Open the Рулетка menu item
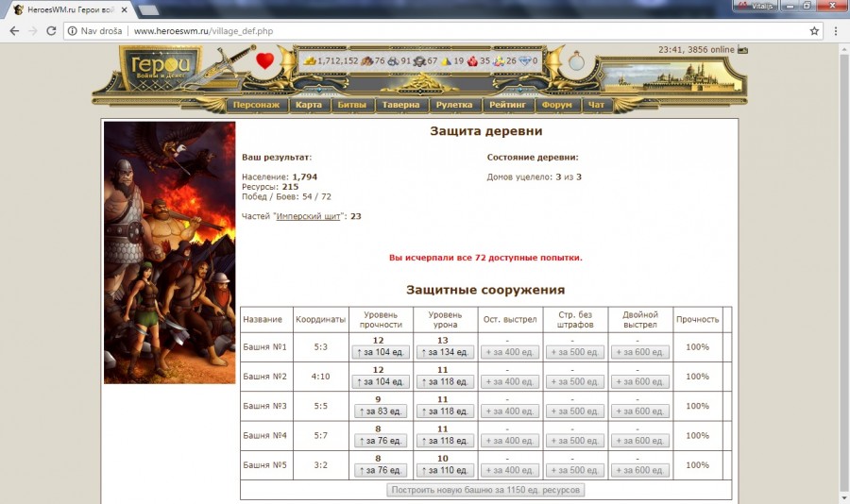 click(454, 105)
